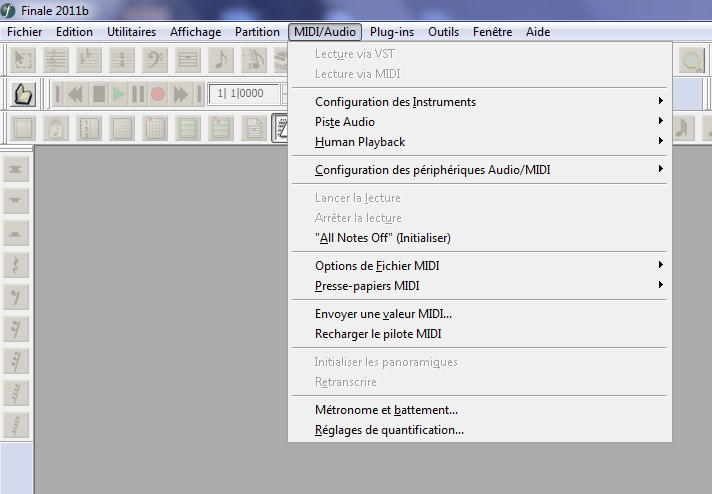Image resolution: width=712 pixels, height=494 pixels.
Task: Expand the Human Playback submenu
Action: [480, 141]
